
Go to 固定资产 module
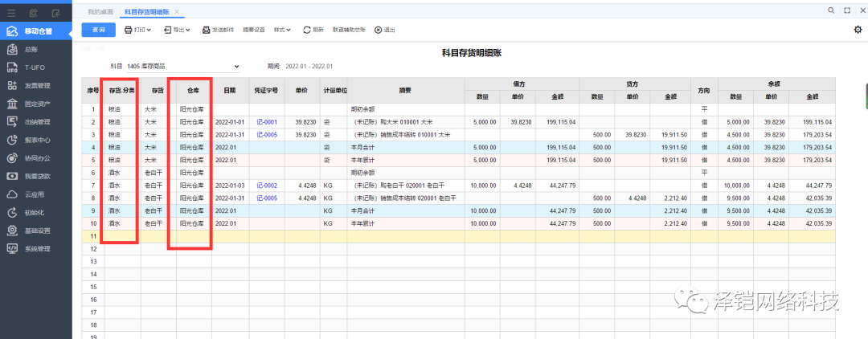pos(37,104)
